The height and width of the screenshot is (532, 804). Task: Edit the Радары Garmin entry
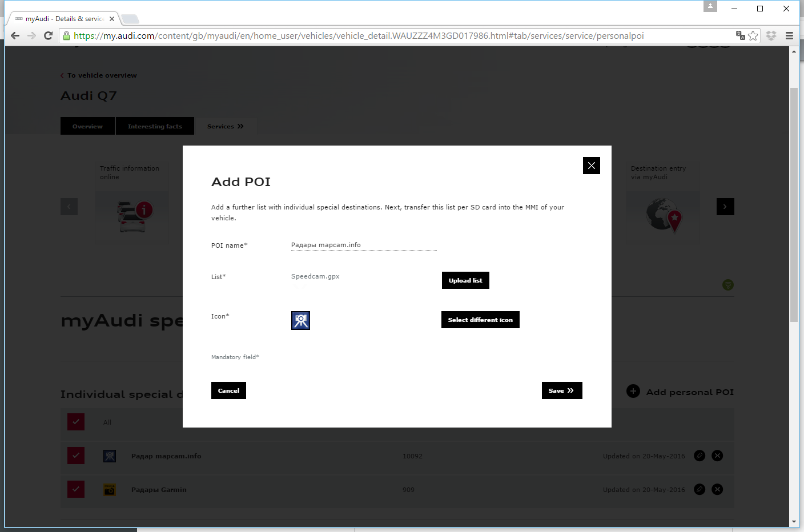pyautogui.click(x=700, y=489)
